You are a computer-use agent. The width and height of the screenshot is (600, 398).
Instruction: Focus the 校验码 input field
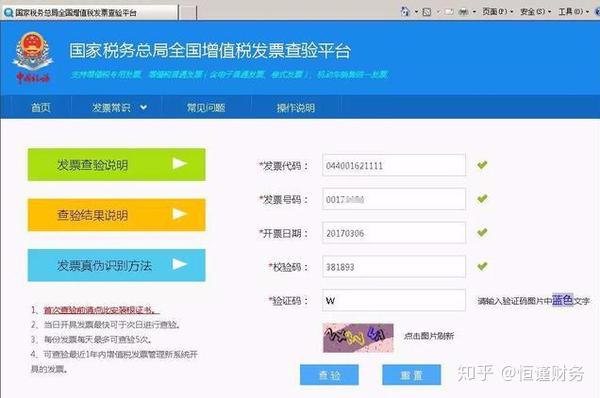click(x=394, y=266)
